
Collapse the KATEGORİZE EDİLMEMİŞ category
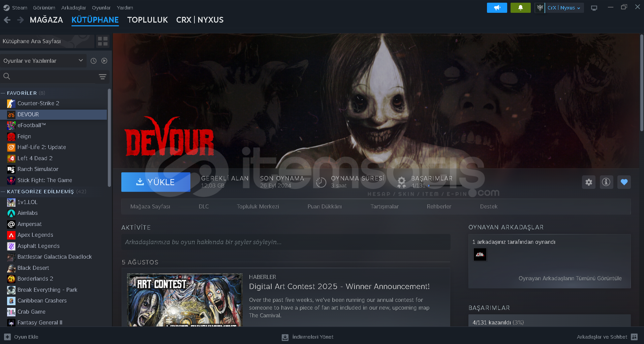pos(3,192)
